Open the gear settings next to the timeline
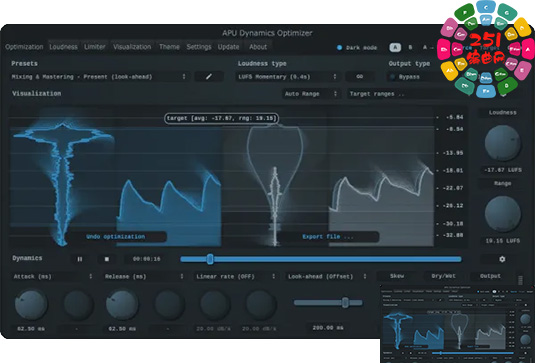This screenshot has height=363, width=535. (502, 259)
